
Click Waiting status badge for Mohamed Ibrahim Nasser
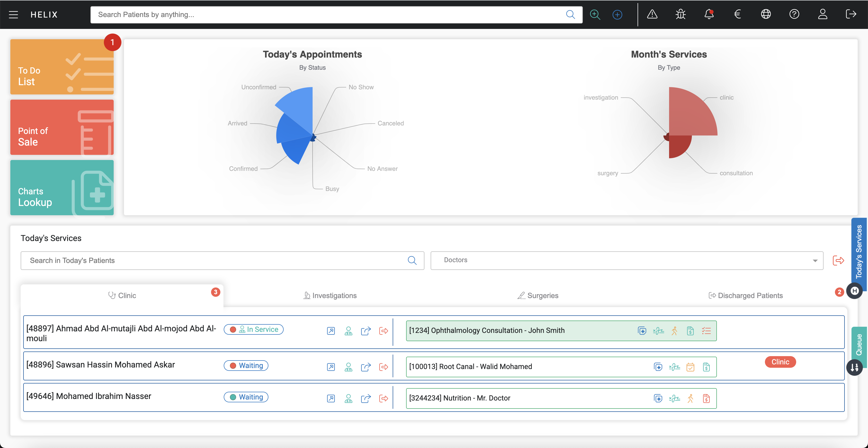[246, 397]
